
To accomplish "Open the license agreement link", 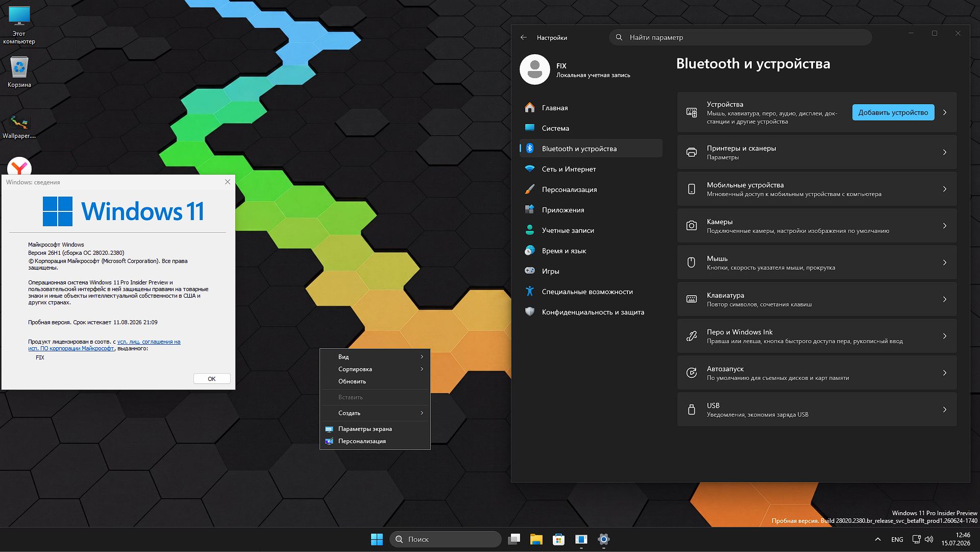I will 105,345.
